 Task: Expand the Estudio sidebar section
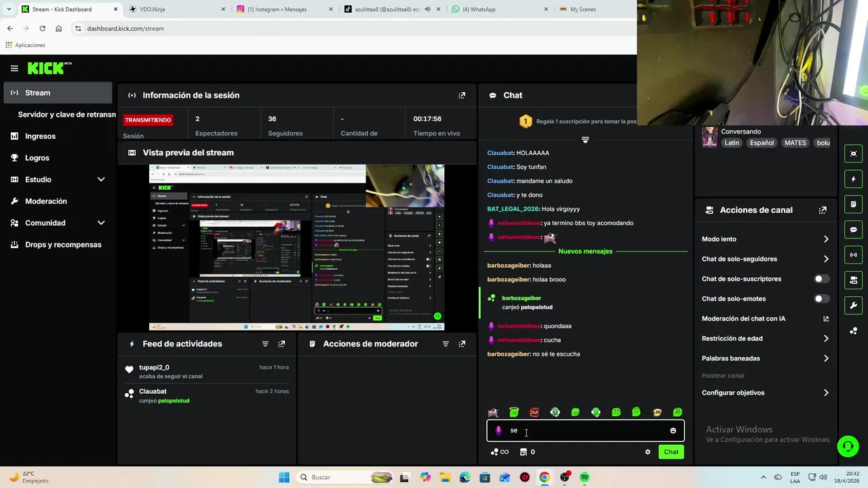pos(101,180)
